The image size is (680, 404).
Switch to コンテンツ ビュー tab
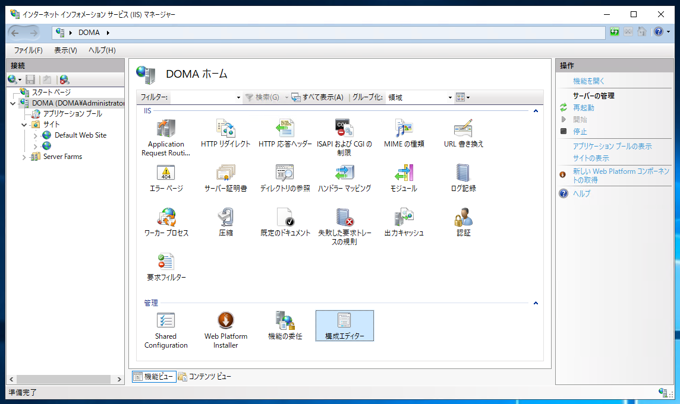pyautogui.click(x=205, y=377)
